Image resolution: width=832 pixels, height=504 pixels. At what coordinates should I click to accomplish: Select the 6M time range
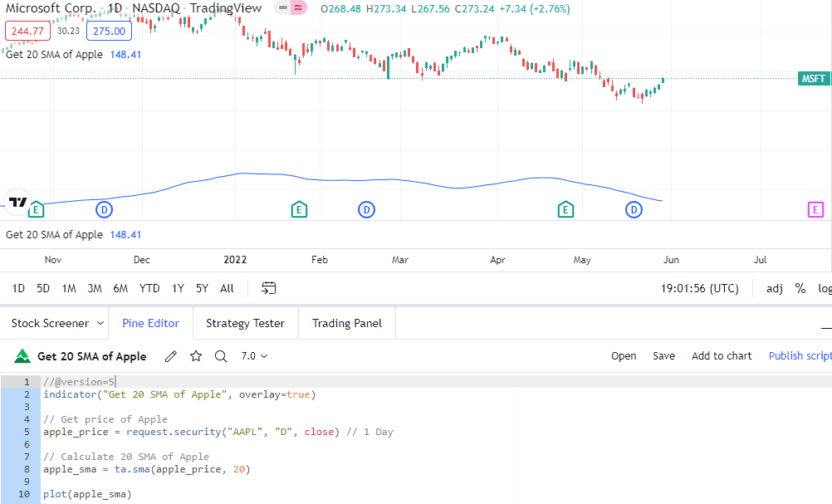[120, 289]
